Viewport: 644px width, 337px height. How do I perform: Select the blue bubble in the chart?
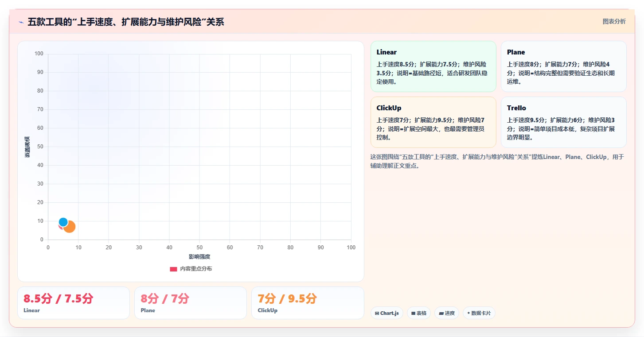click(x=63, y=222)
